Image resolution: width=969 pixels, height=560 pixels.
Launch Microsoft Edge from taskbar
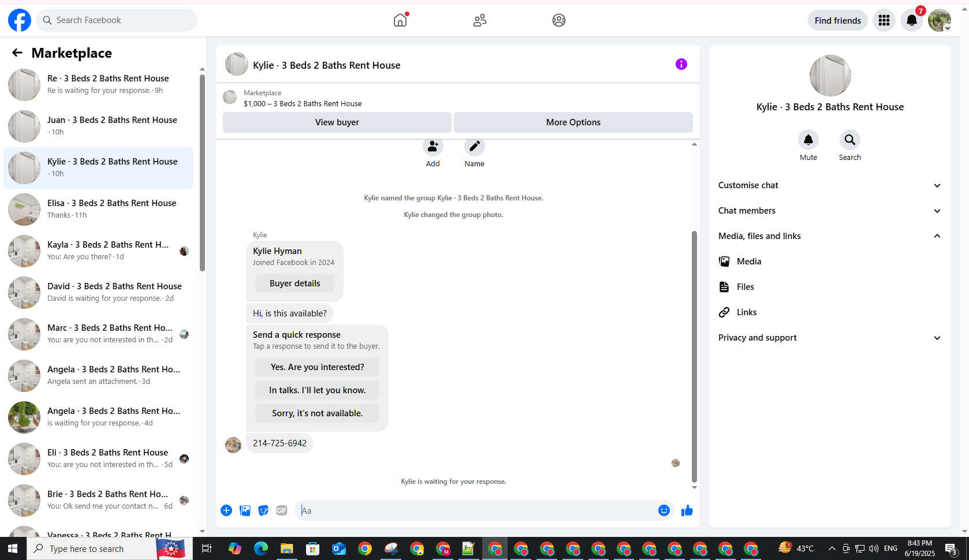point(261,548)
